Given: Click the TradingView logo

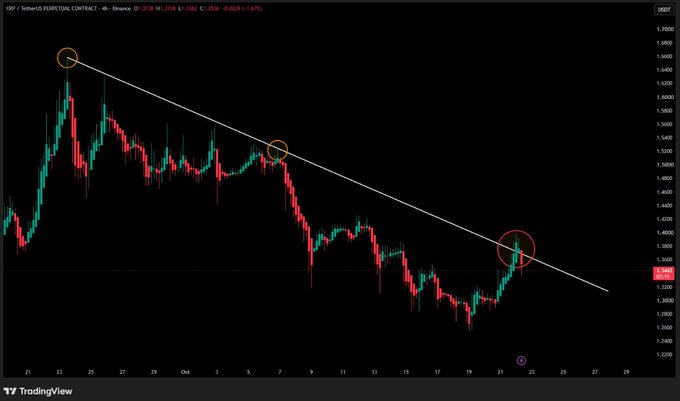Looking at the screenshot, I should click(38, 391).
